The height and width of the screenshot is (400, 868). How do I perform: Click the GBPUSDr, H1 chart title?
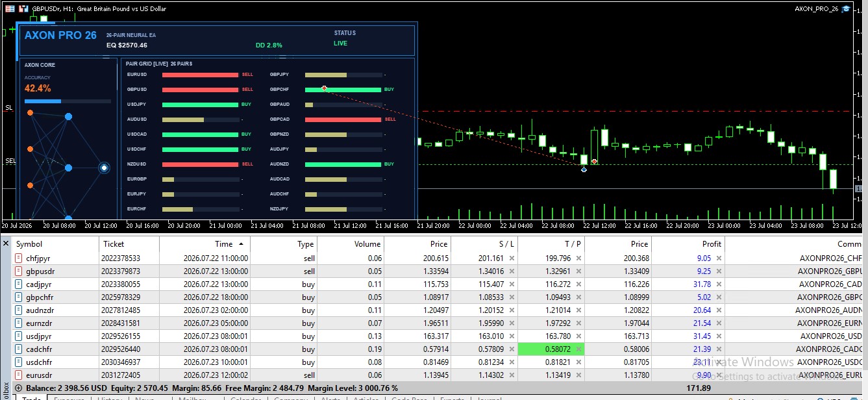click(x=99, y=9)
